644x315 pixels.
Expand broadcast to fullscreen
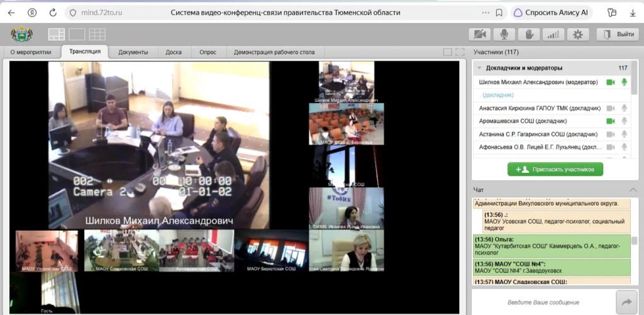(x=460, y=52)
